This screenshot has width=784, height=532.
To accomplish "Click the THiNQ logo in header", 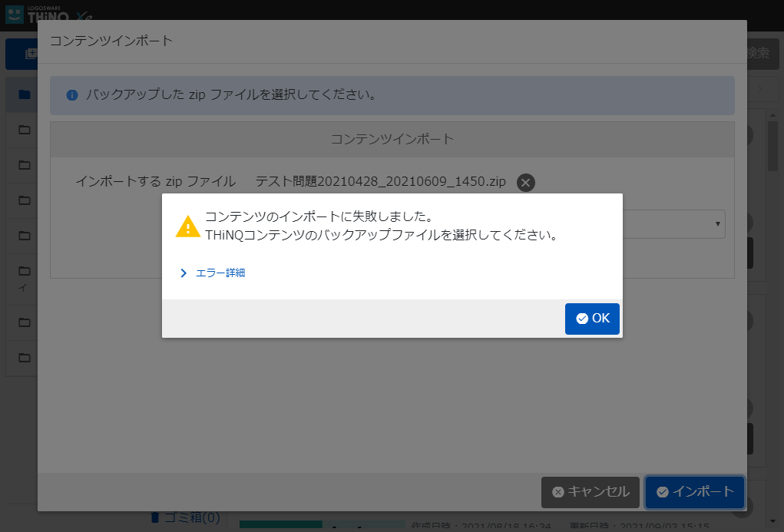I will coord(46,15).
